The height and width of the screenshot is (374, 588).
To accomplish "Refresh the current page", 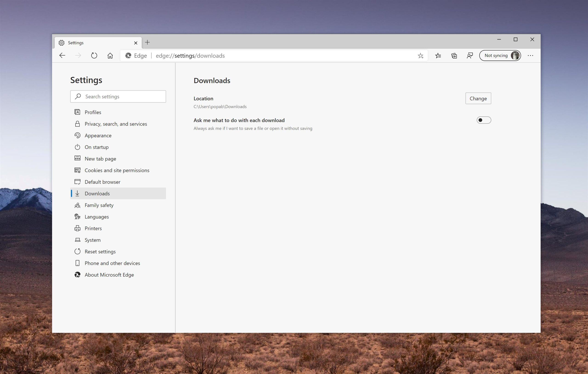I will [94, 55].
